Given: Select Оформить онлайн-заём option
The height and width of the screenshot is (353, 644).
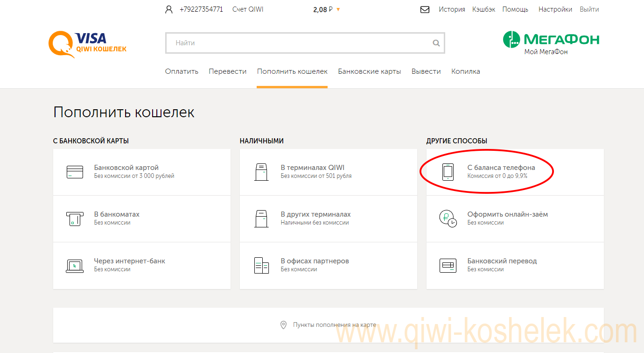Looking at the screenshot, I should pyautogui.click(x=515, y=219).
